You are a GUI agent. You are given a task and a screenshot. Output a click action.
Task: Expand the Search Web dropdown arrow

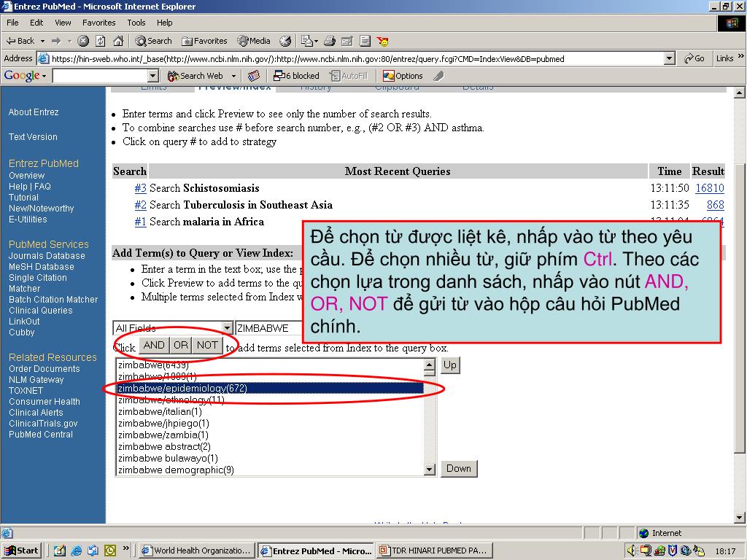coord(233,76)
